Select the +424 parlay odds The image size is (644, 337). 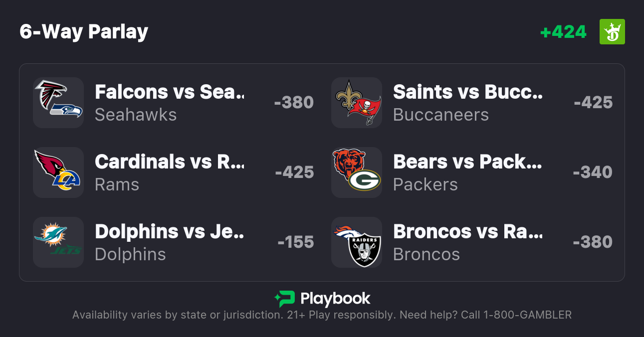tap(563, 32)
